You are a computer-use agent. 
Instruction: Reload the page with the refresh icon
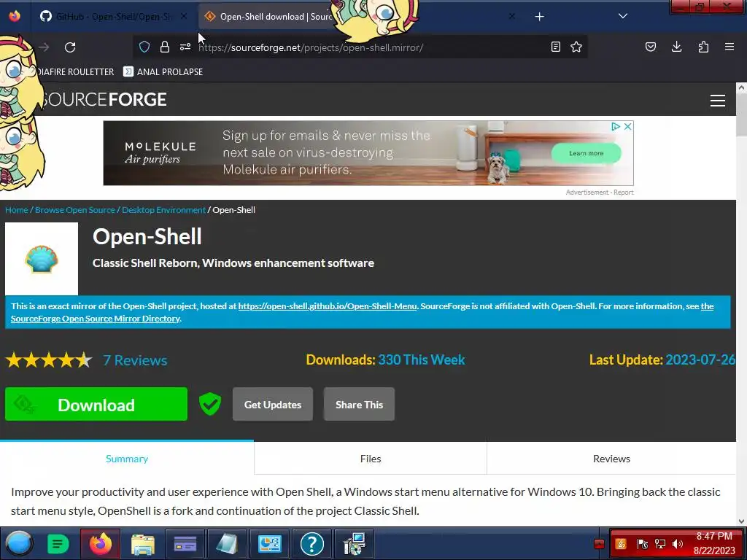click(70, 47)
